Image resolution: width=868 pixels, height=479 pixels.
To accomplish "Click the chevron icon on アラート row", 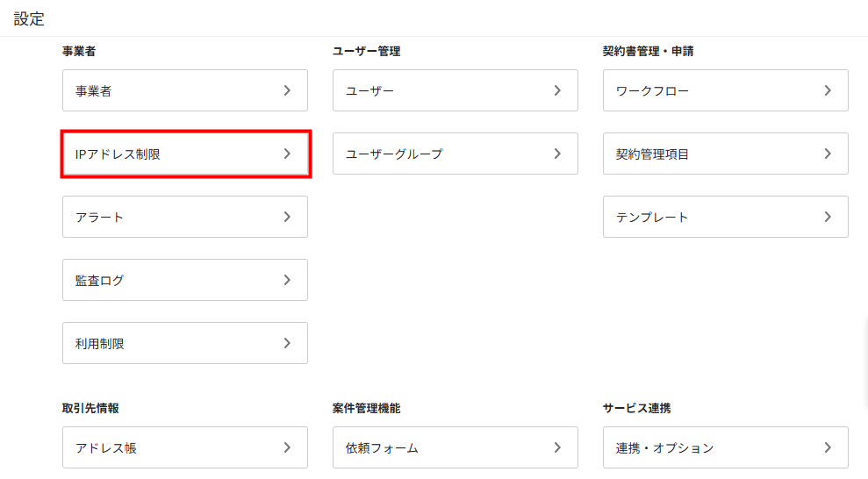I will click(287, 217).
